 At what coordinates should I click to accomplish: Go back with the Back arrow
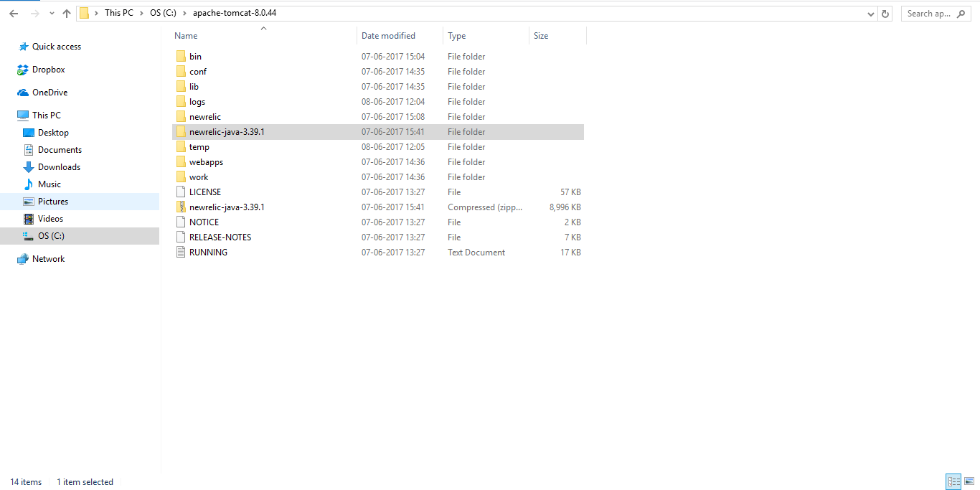[x=14, y=14]
